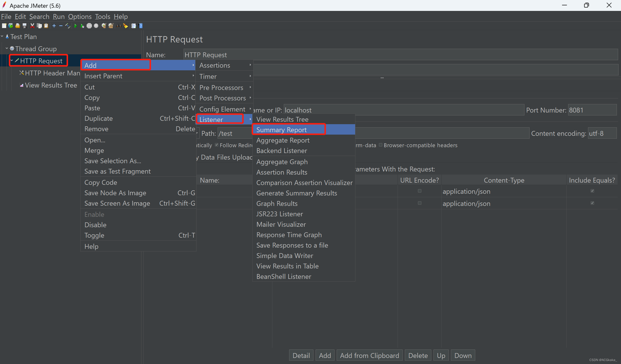Click the Open file folder icon
Image resolution: width=621 pixels, height=364 pixels.
pyautogui.click(x=17, y=26)
